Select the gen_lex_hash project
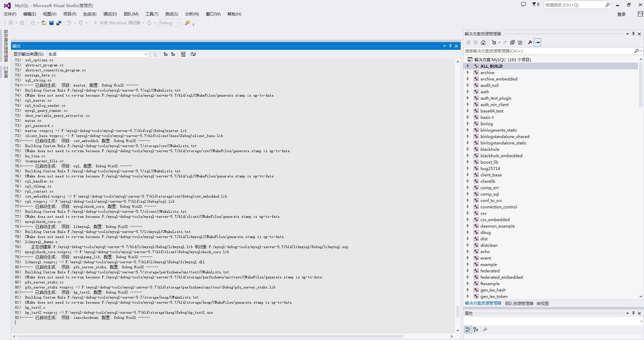This screenshot has width=644, height=340. coord(493,290)
